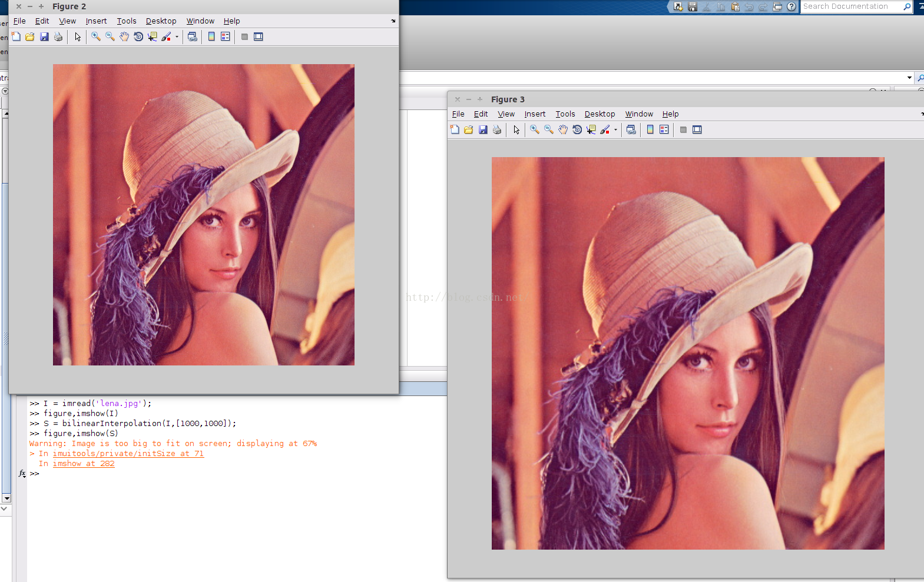Enable Data Cursor tool in Figure 2
The image size is (924, 582).
point(153,36)
